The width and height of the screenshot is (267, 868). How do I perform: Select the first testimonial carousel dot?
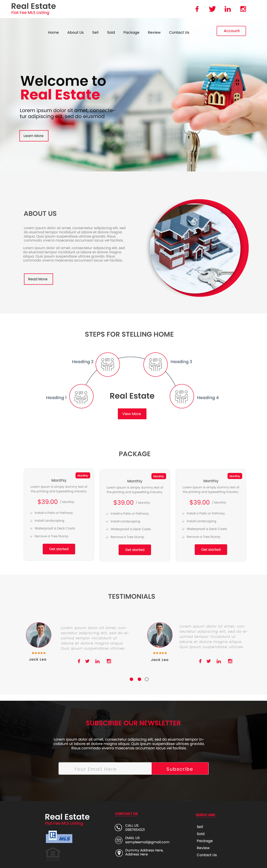coord(131,679)
